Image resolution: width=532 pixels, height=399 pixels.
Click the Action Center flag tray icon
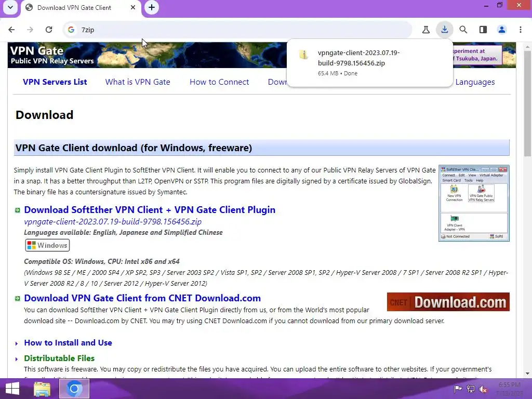pos(458,389)
